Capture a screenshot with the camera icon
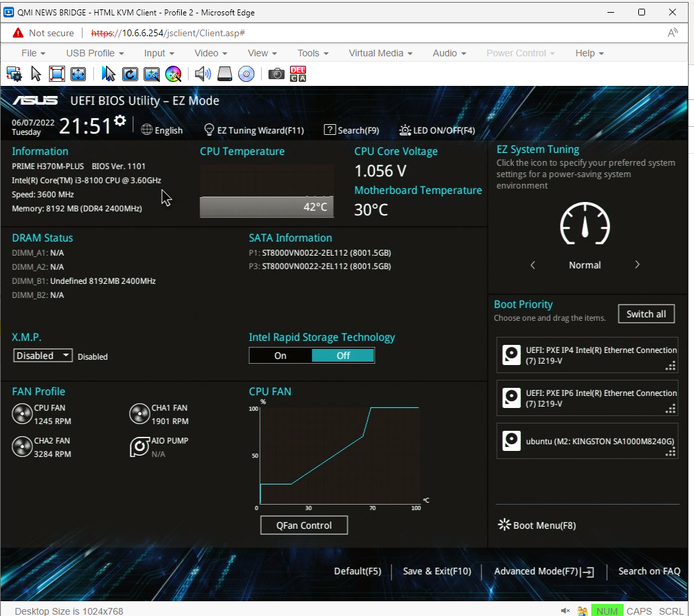694x616 pixels. click(x=276, y=74)
